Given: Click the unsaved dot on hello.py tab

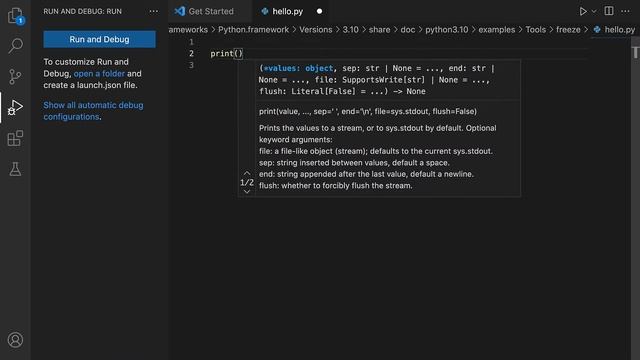Looking at the screenshot, I should (x=319, y=11).
